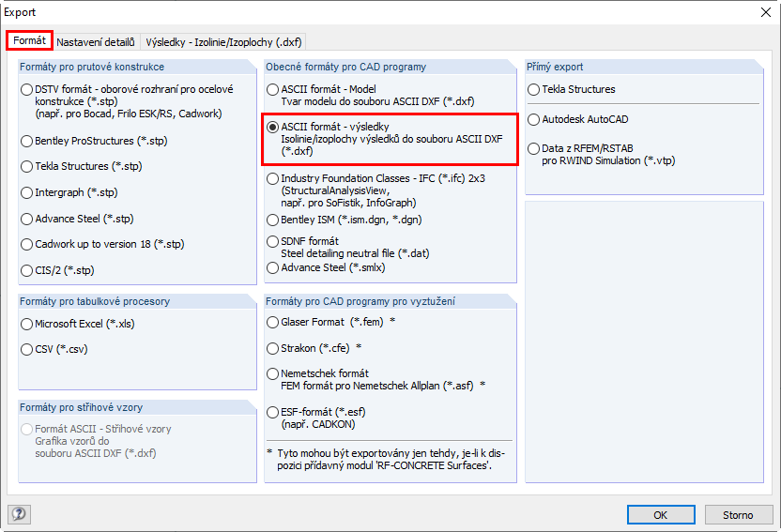Select DSTV formát radio option

tap(26, 90)
